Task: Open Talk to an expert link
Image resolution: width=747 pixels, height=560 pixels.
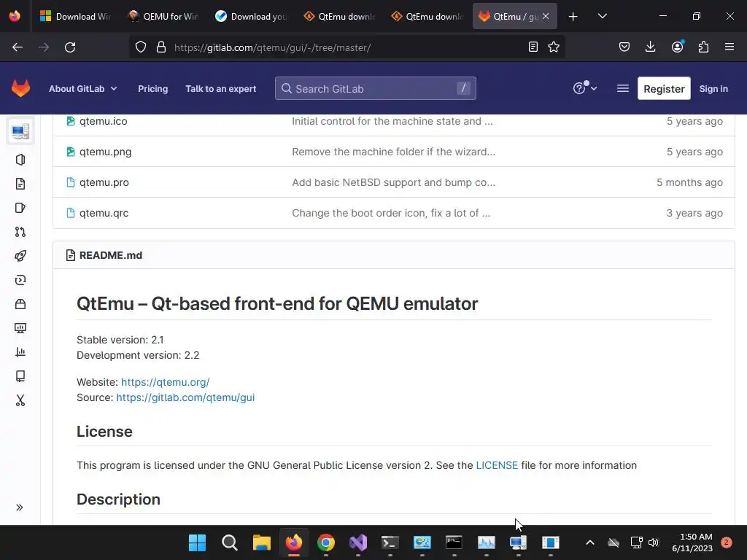Action: (x=220, y=88)
